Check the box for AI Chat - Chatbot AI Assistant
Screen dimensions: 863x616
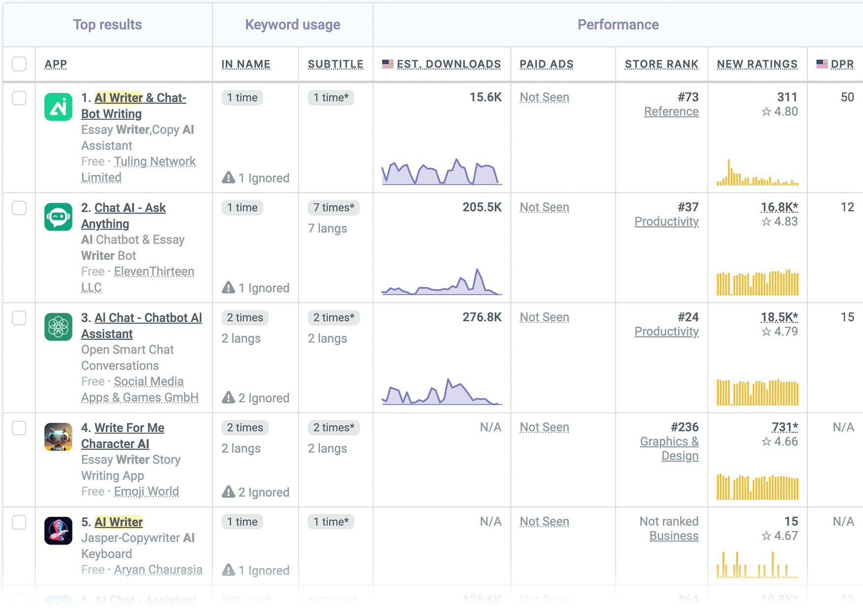19,318
